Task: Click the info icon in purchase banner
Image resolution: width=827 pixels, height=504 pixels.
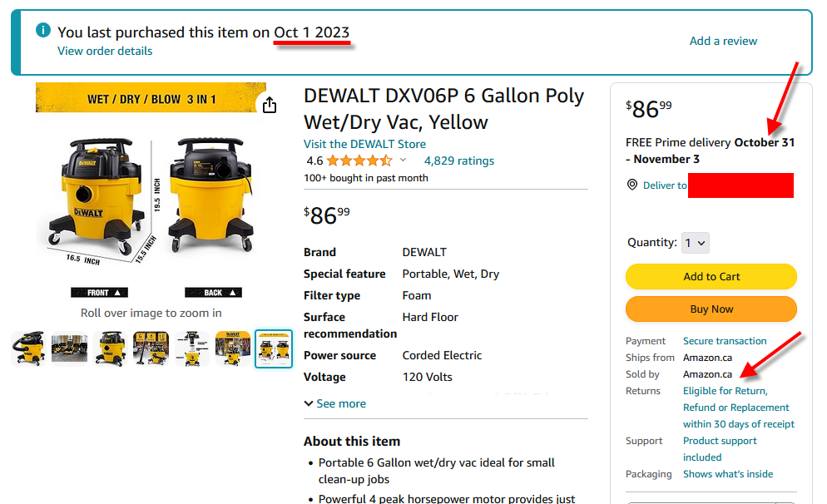Action: tap(43, 31)
